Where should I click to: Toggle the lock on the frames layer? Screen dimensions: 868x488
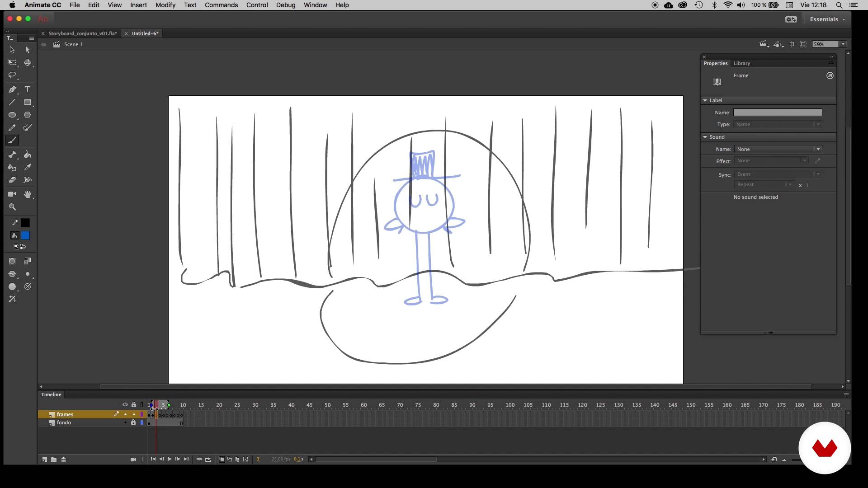pyautogui.click(x=134, y=414)
